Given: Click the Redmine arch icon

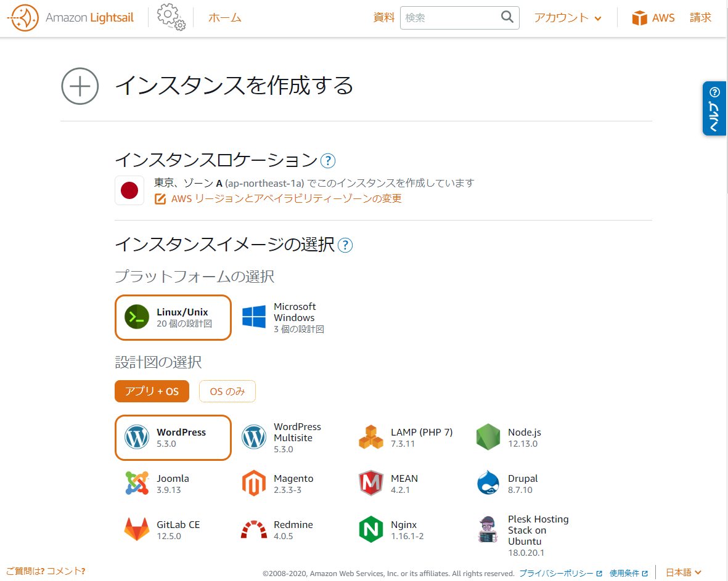Looking at the screenshot, I should [254, 529].
